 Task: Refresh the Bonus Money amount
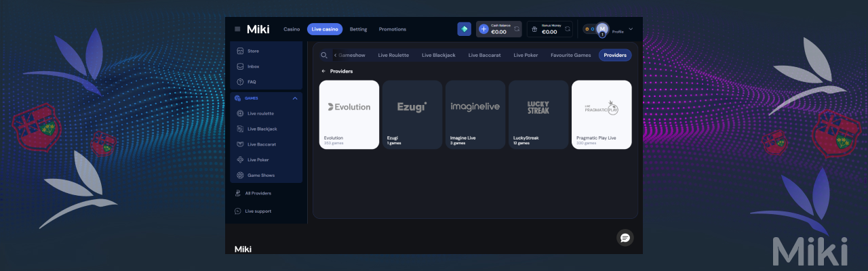pyautogui.click(x=568, y=29)
